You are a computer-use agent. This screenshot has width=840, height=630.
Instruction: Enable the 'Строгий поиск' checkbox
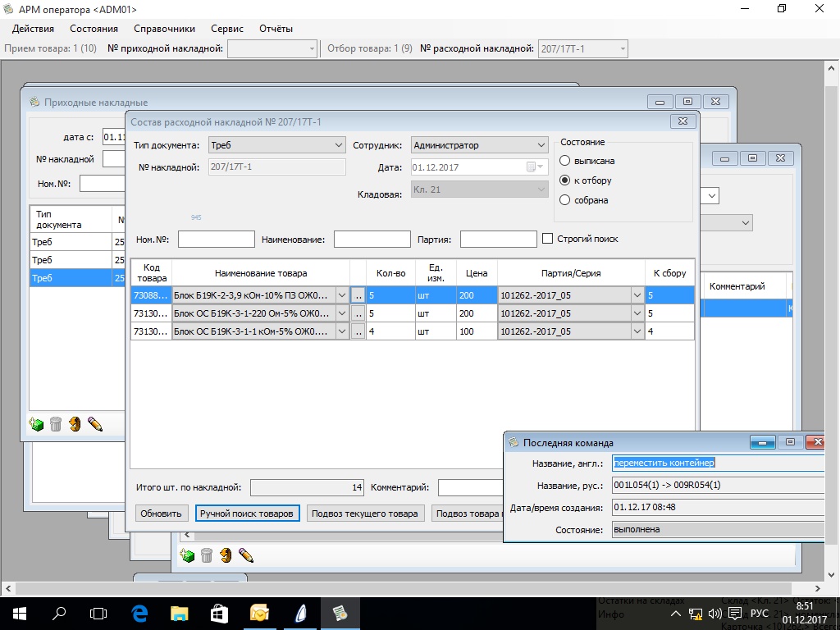tap(548, 239)
